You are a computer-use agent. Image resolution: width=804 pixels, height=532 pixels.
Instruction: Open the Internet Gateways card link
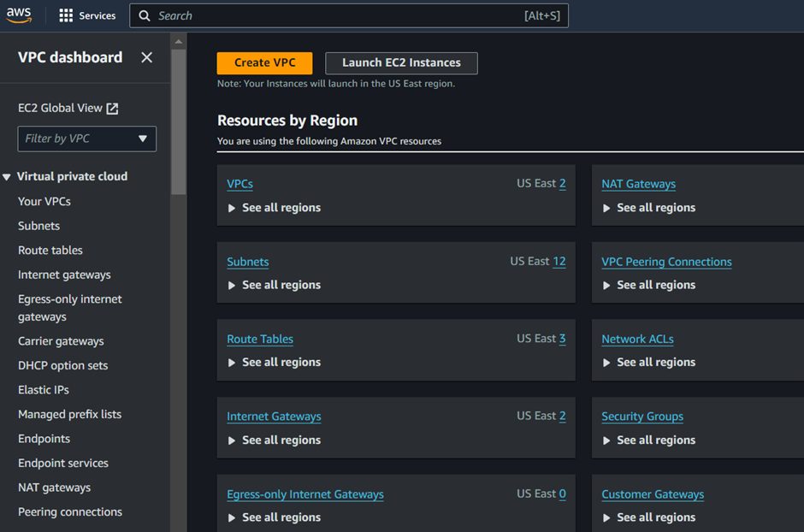point(274,417)
